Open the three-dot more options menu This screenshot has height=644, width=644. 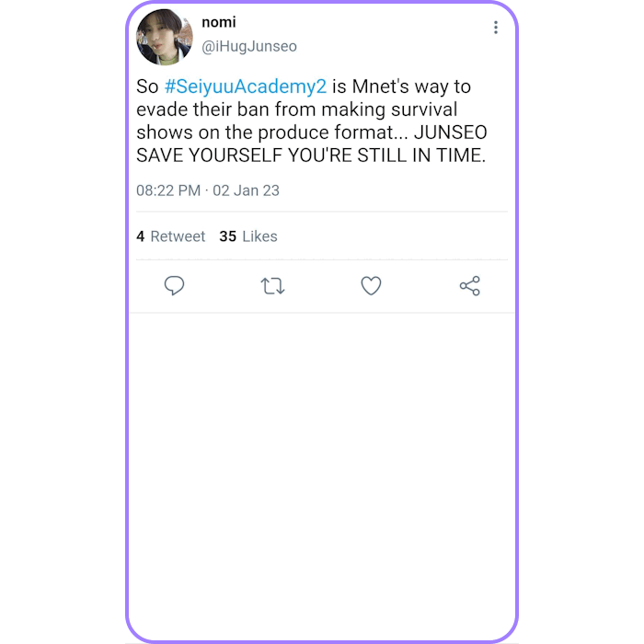[x=495, y=28]
